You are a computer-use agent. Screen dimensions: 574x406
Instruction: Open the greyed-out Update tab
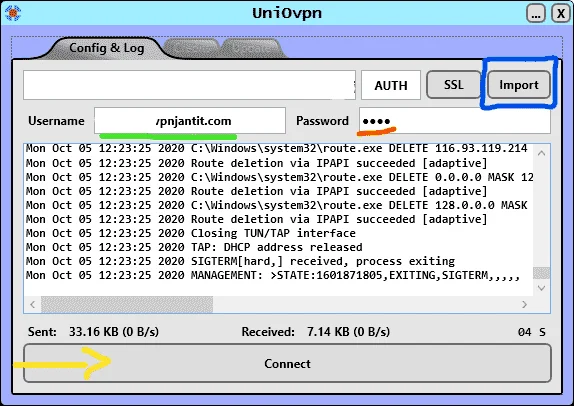pyautogui.click(x=252, y=48)
